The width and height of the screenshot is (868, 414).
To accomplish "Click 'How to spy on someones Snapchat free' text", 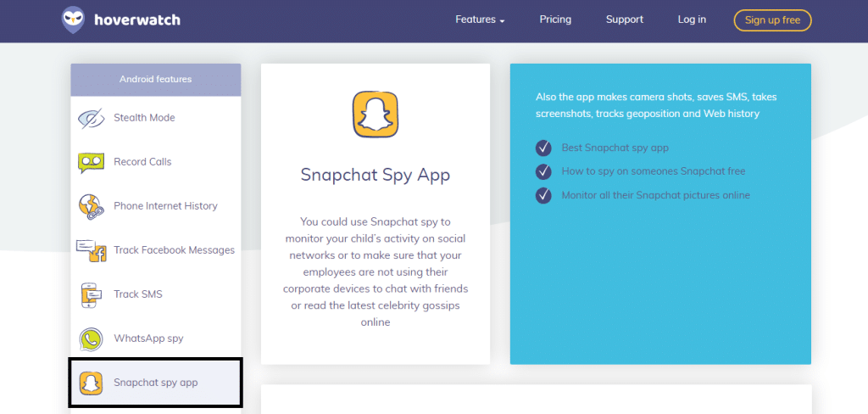I will pos(654,171).
